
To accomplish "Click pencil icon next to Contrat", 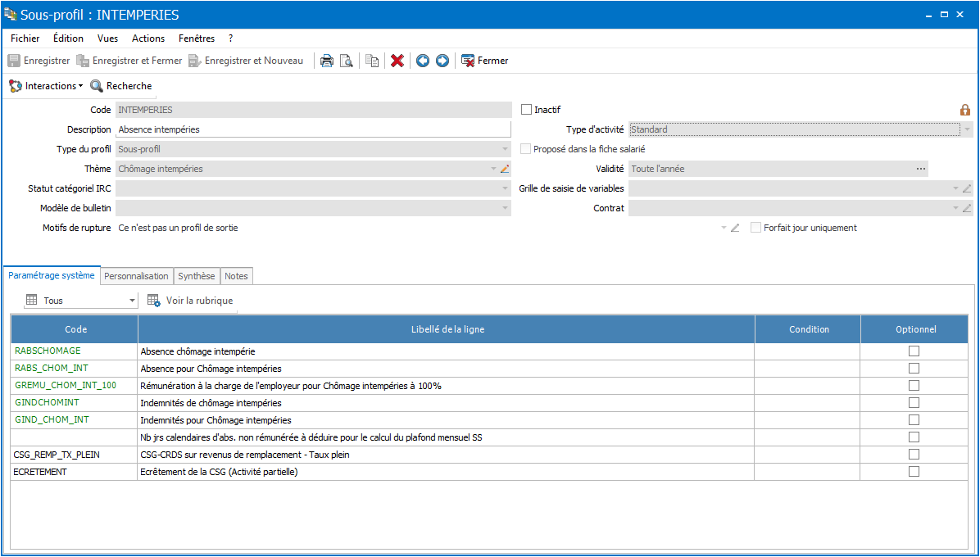I will coord(967,209).
